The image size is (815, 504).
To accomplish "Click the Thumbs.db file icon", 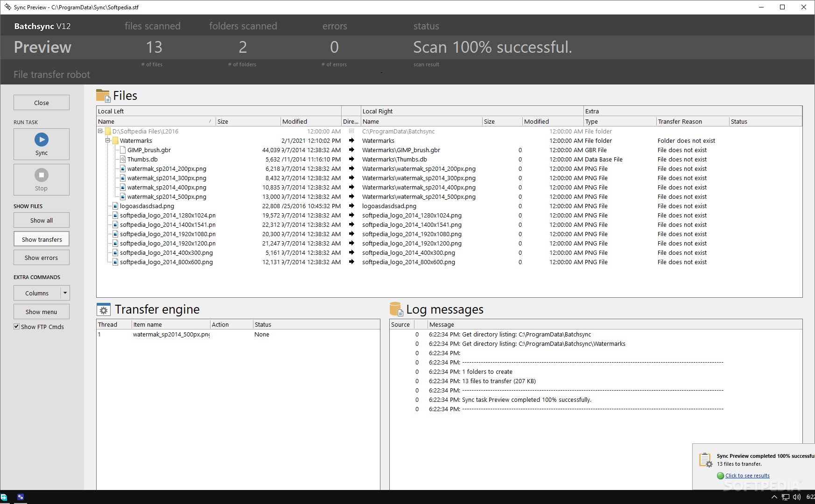I will click(x=123, y=159).
